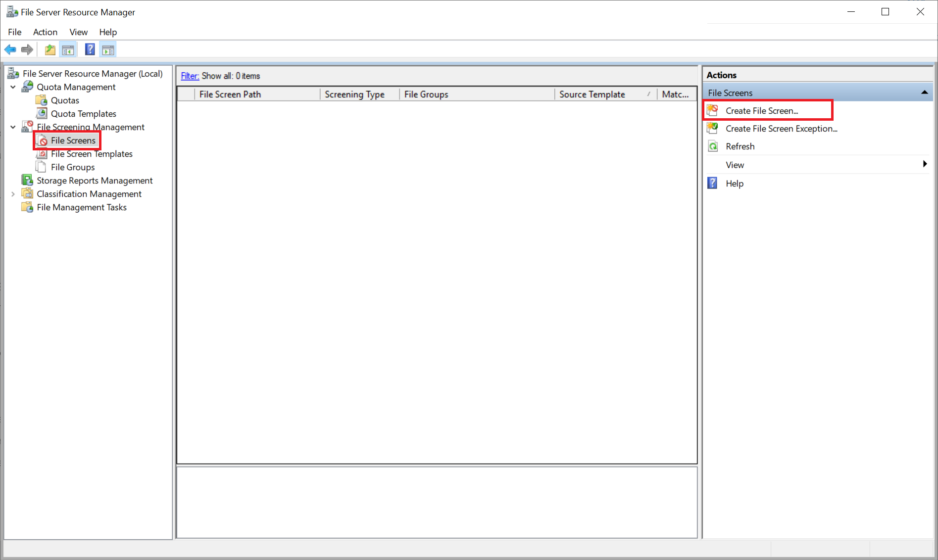Open the View menu in menu bar

click(x=78, y=32)
